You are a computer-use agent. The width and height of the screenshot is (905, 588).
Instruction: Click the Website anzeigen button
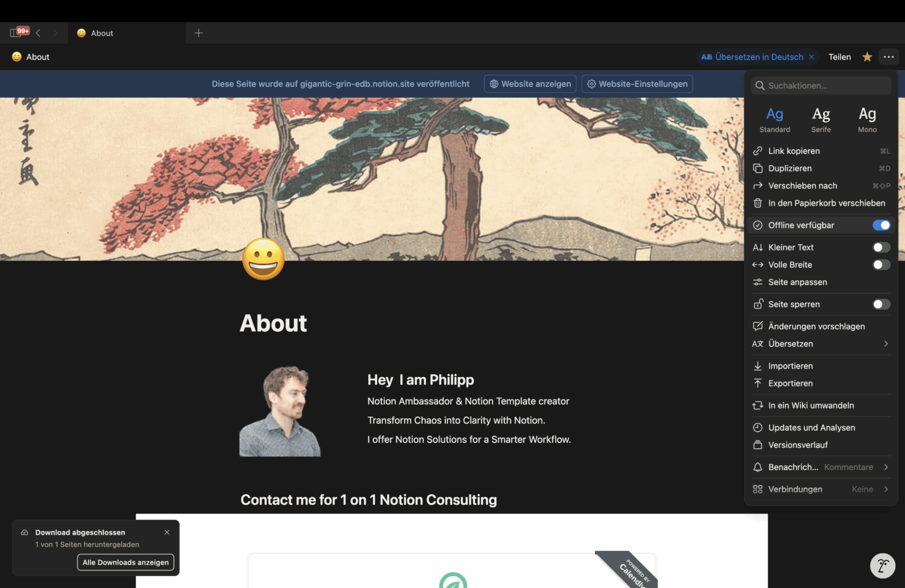[x=530, y=84]
